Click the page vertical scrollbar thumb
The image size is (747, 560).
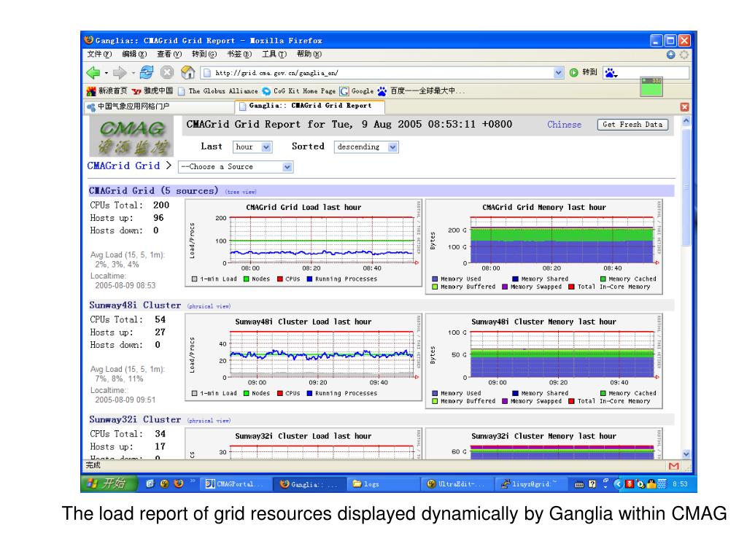click(686, 187)
